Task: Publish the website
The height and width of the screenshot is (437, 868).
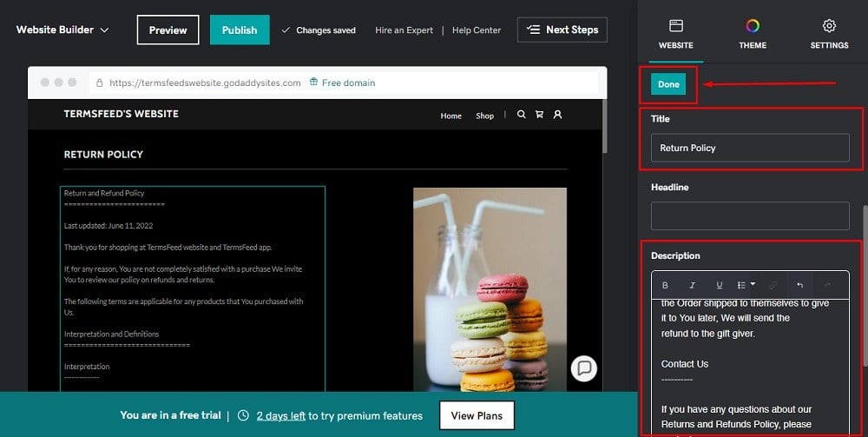Action: coord(240,30)
